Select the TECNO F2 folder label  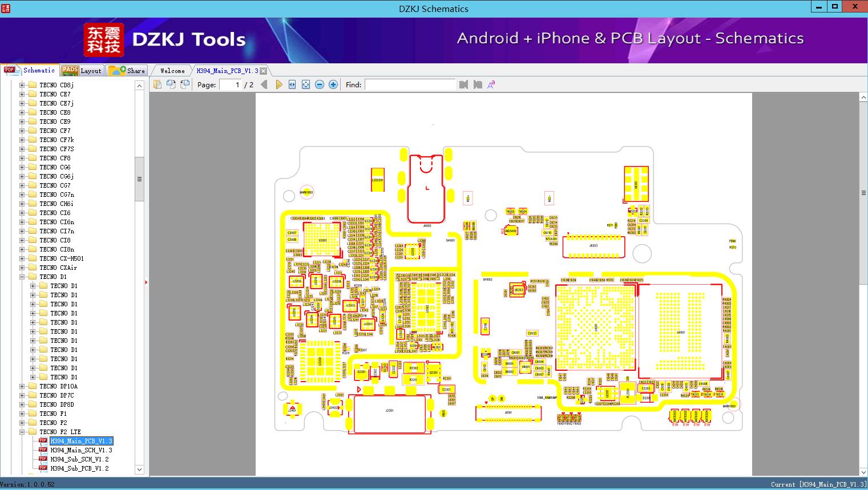(x=53, y=423)
